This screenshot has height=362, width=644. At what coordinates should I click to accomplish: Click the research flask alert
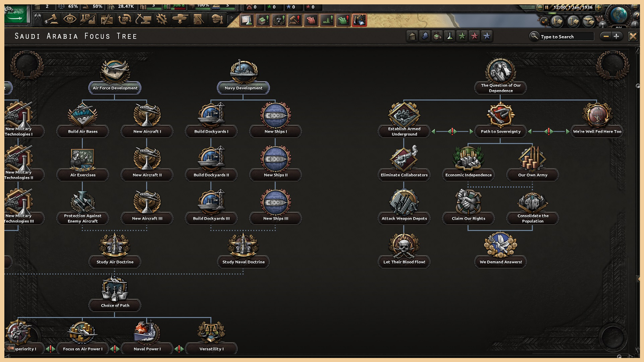(247, 20)
